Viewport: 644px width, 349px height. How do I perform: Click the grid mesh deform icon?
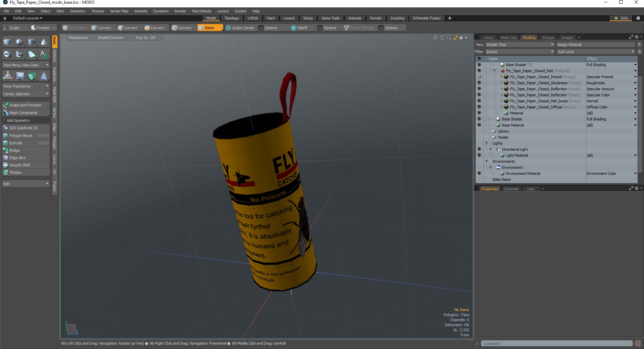pos(20,76)
